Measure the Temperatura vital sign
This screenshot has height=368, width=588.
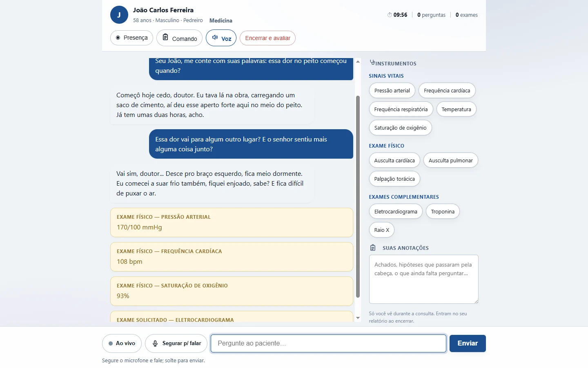click(x=456, y=109)
